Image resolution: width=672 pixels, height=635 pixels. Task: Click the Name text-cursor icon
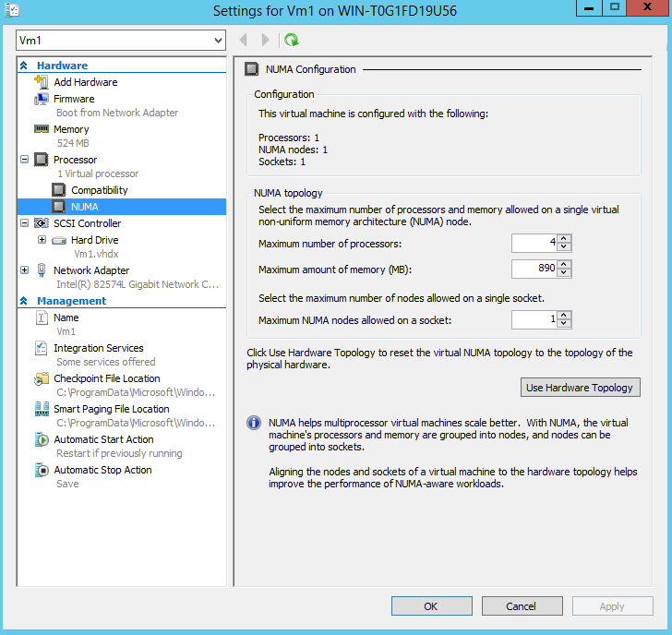tap(42, 317)
